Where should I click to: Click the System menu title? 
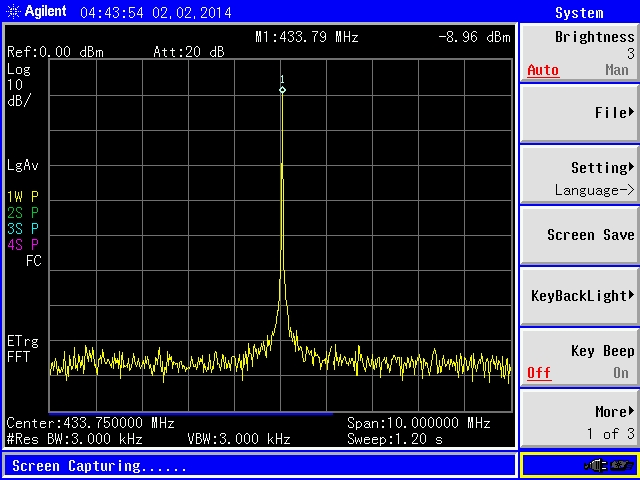pos(579,13)
